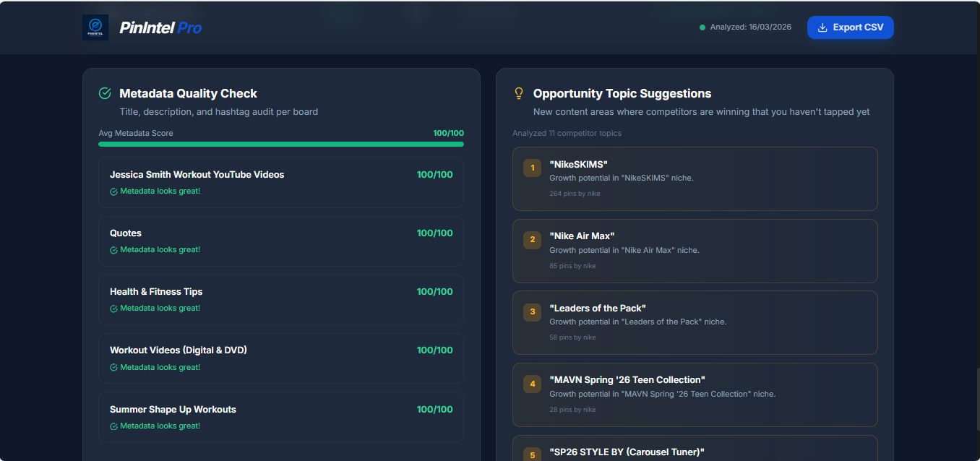Click the download icon in Export CSV
Screen dimensions: 980x461
tap(822, 27)
